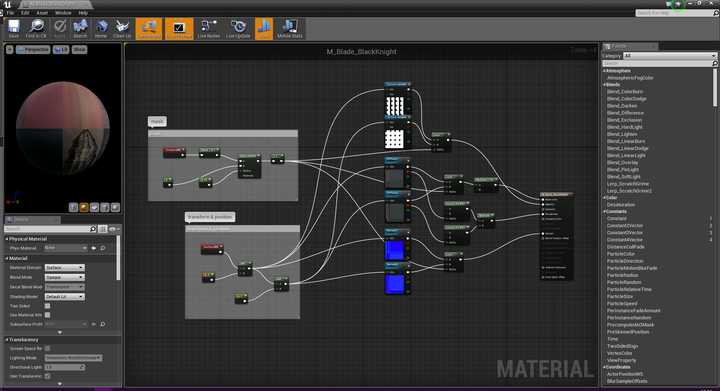Toggle Mobile Stats in toolbar

tap(290, 28)
